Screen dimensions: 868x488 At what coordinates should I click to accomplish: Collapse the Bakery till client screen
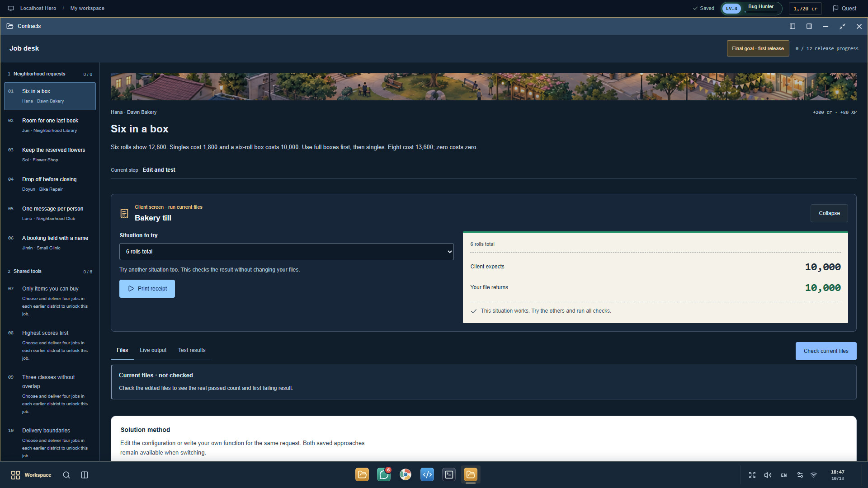(x=829, y=213)
